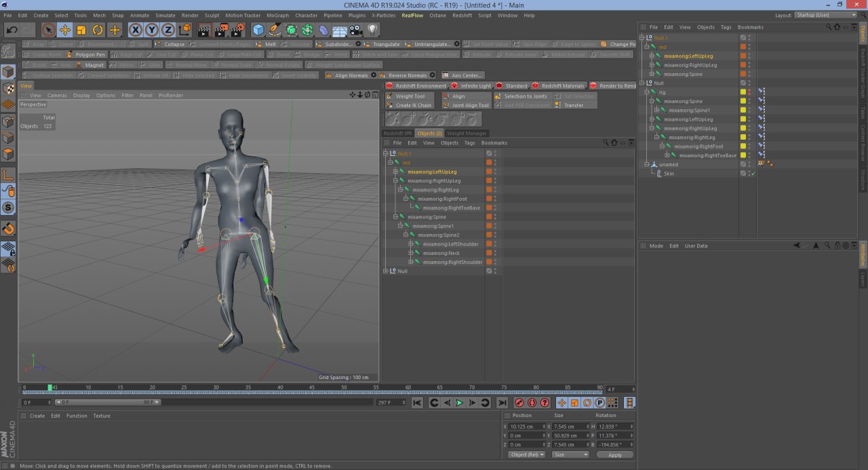Screen dimensions: 868x470
Task: Click Render View clapperboard icon
Action: pos(204,30)
